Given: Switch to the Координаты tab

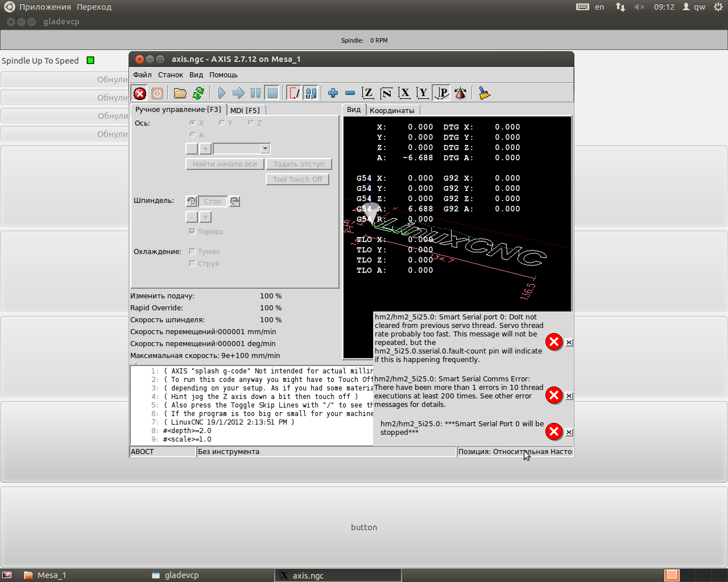Looking at the screenshot, I should [x=392, y=110].
